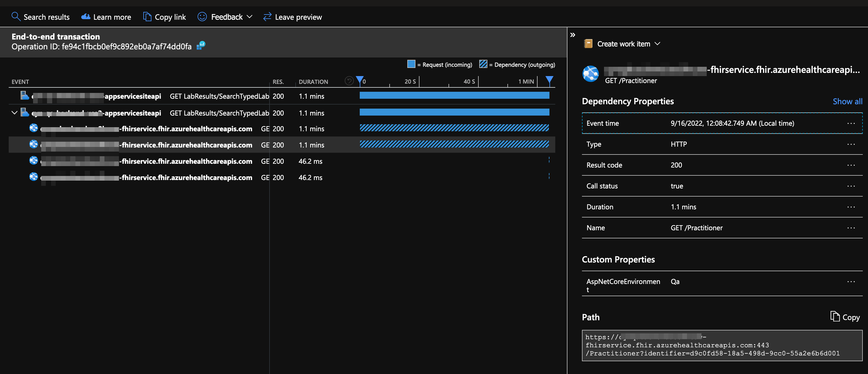This screenshot has height=374, width=868.
Task: Click Show all dependency properties link
Action: 847,102
